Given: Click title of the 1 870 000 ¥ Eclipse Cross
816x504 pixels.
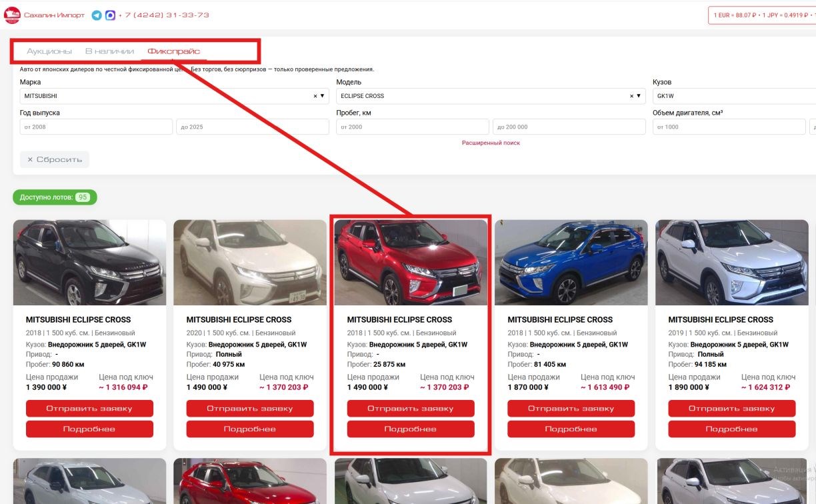Looking at the screenshot, I should (x=560, y=320).
